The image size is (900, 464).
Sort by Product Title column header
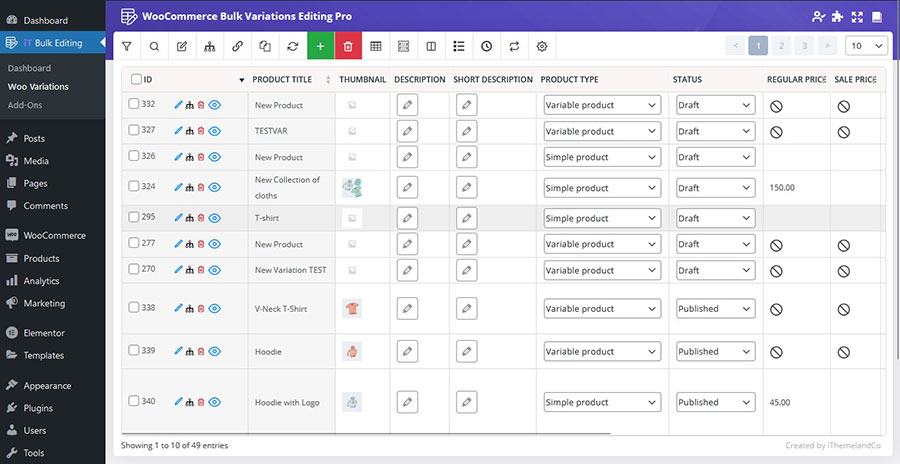[292, 79]
